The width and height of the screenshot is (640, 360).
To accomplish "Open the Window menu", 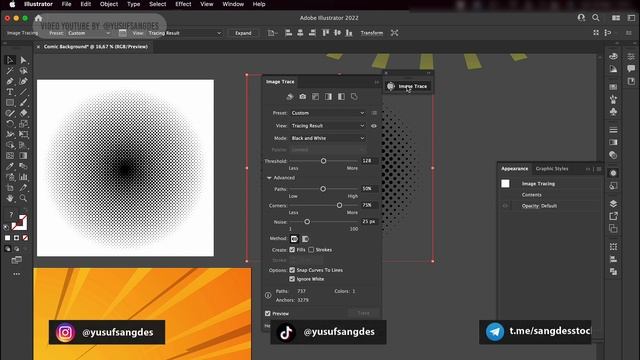I will pyautogui.click(x=233, y=4).
